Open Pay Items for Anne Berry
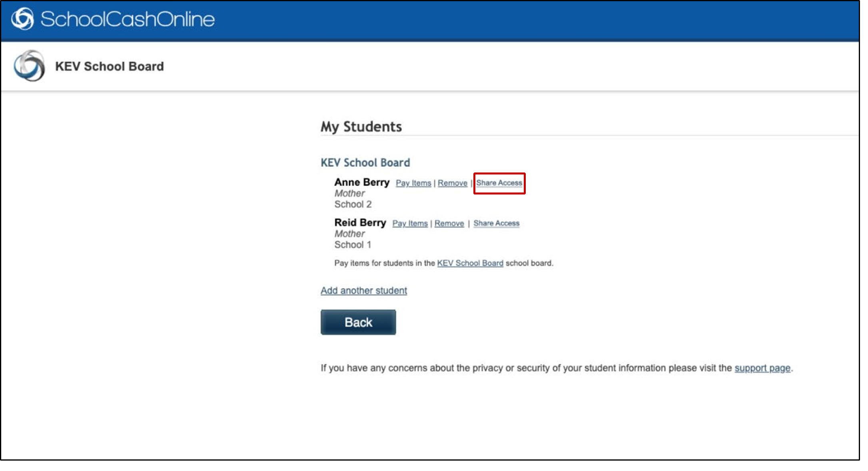868x471 pixels. pyautogui.click(x=413, y=183)
